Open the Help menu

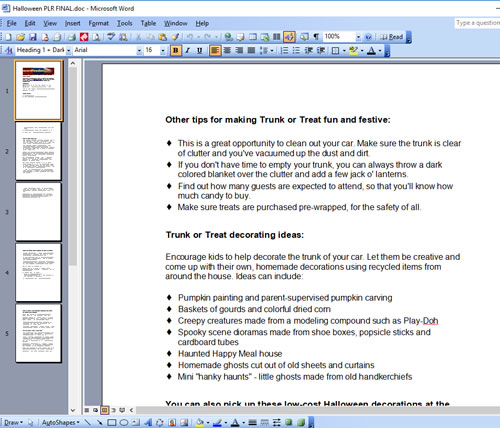202,23
